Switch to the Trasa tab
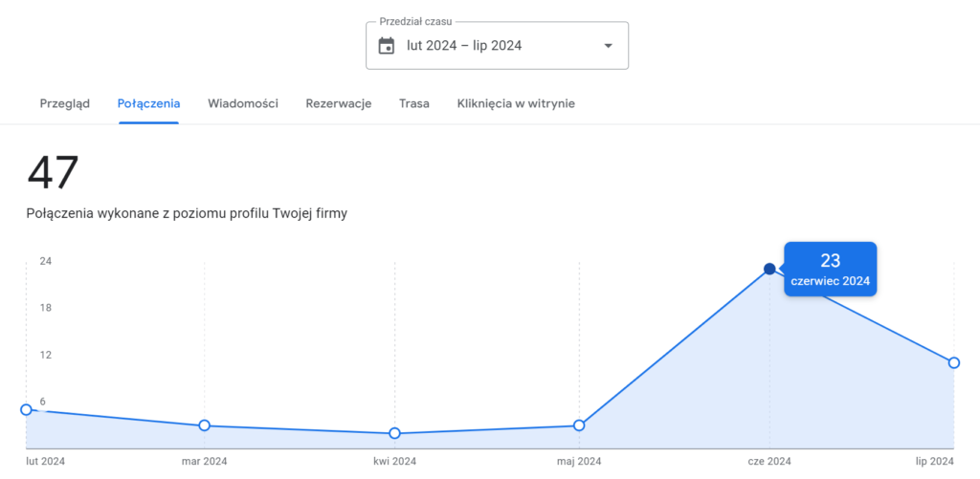The image size is (980, 479). tap(414, 104)
